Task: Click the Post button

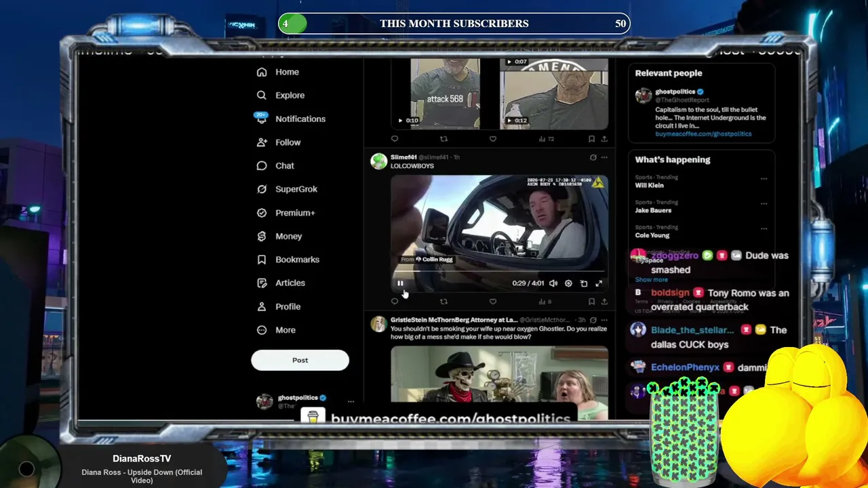Action: (300, 360)
